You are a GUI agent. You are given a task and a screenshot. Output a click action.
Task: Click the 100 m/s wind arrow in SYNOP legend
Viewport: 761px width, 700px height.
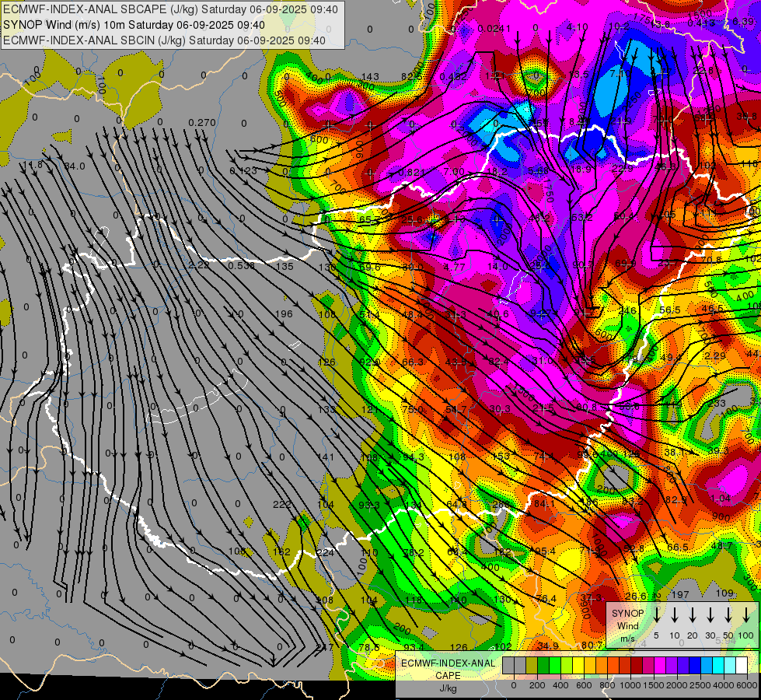pyautogui.click(x=746, y=615)
